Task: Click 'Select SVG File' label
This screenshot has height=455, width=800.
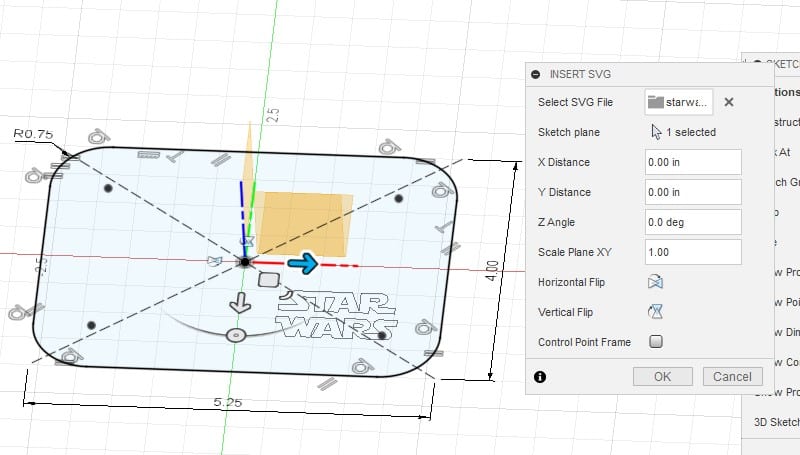Action: [575, 102]
